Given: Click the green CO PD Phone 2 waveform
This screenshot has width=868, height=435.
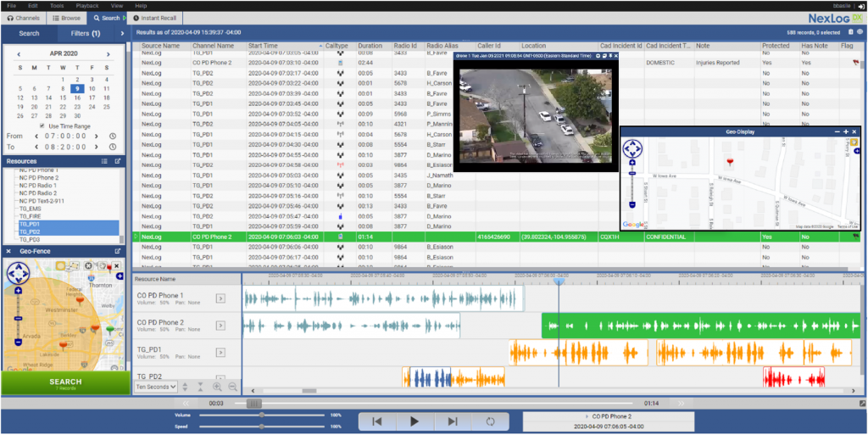Looking at the screenshot, I should tap(701, 326).
